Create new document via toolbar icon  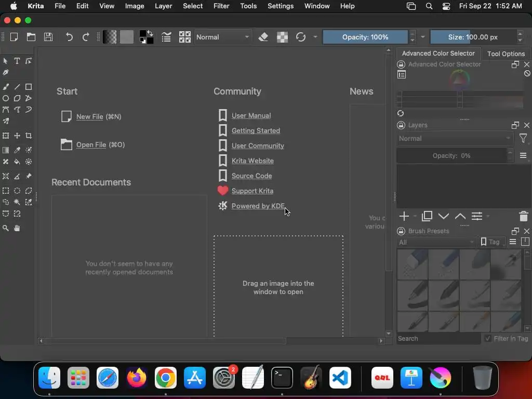pyautogui.click(x=14, y=37)
